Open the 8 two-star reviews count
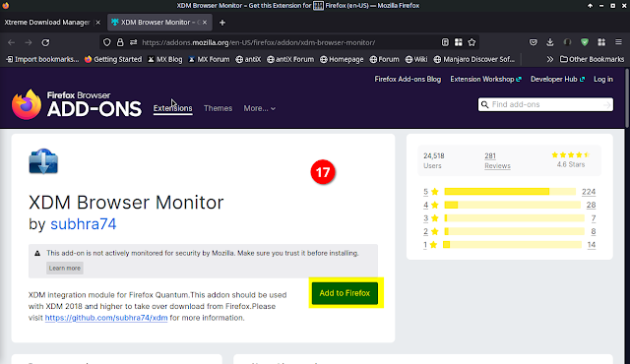The width and height of the screenshot is (630, 364). pos(593,231)
